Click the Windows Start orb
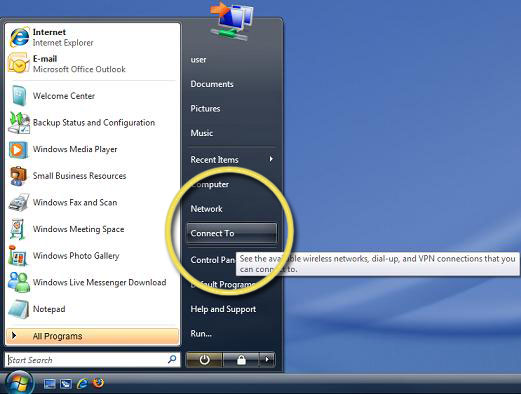Image resolution: width=521 pixels, height=394 pixels. [x=19, y=383]
